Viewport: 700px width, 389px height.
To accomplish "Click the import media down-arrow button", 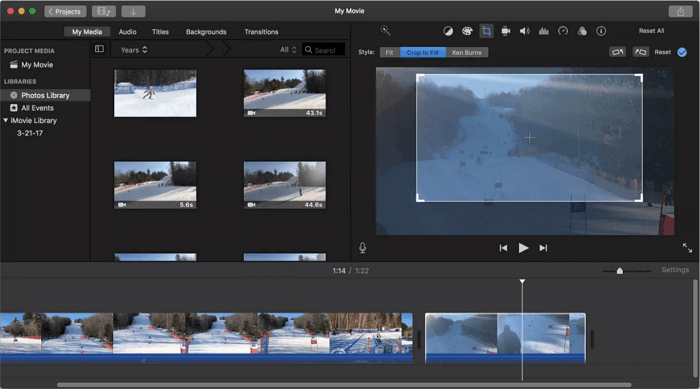I will tap(133, 11).
